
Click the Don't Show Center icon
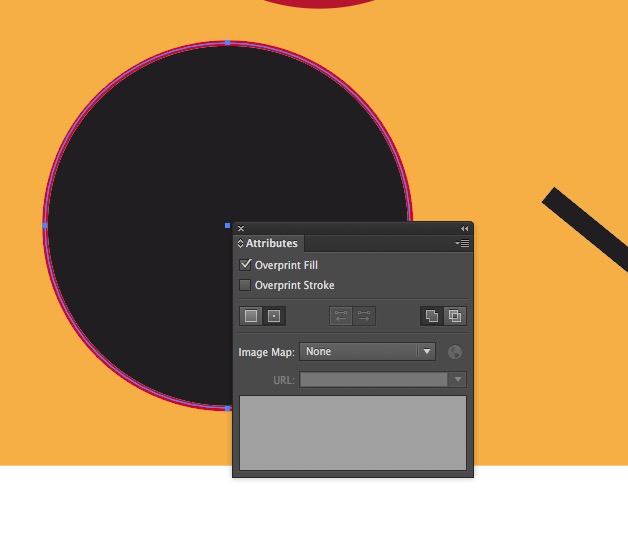click(x=251, y=316)
